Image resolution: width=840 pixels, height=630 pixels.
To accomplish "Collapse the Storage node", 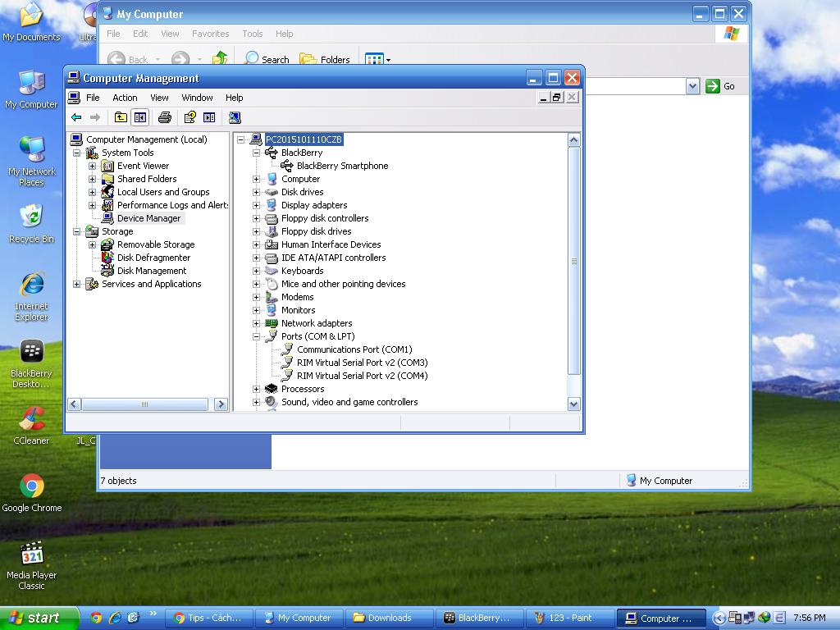I will 76,231.
